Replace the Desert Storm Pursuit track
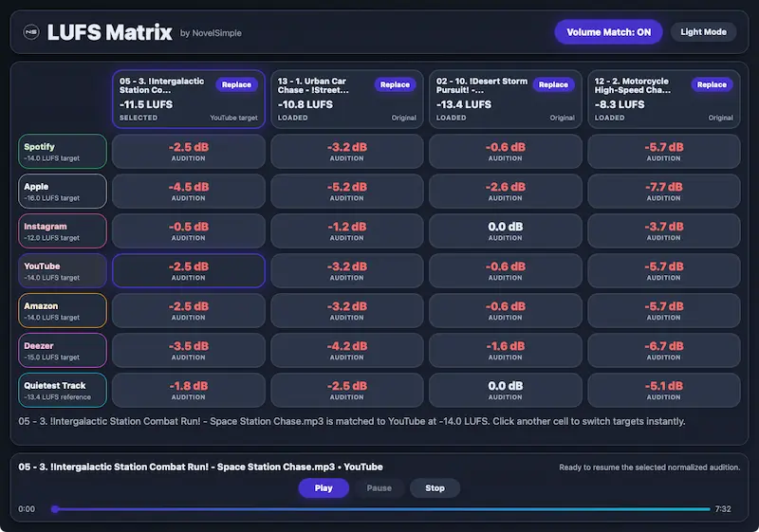Image resolution: width=759 pixels, height=532 pixels. (553, 84)
